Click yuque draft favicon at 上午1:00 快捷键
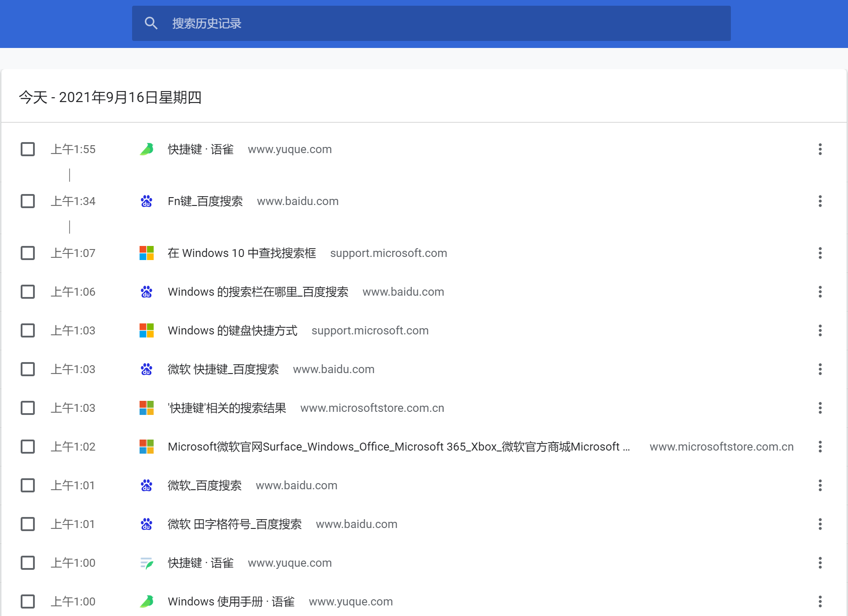 tap(147, 563)
